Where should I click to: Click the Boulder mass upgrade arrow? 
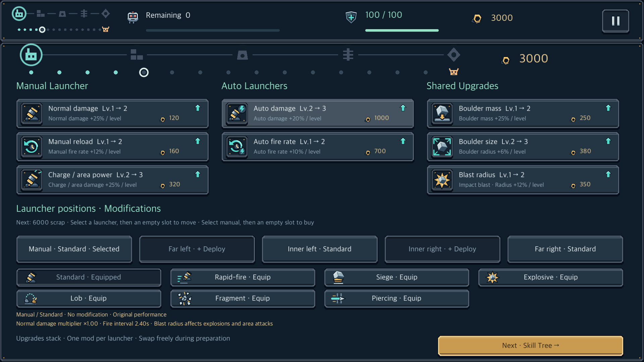(x=608, y=108)
